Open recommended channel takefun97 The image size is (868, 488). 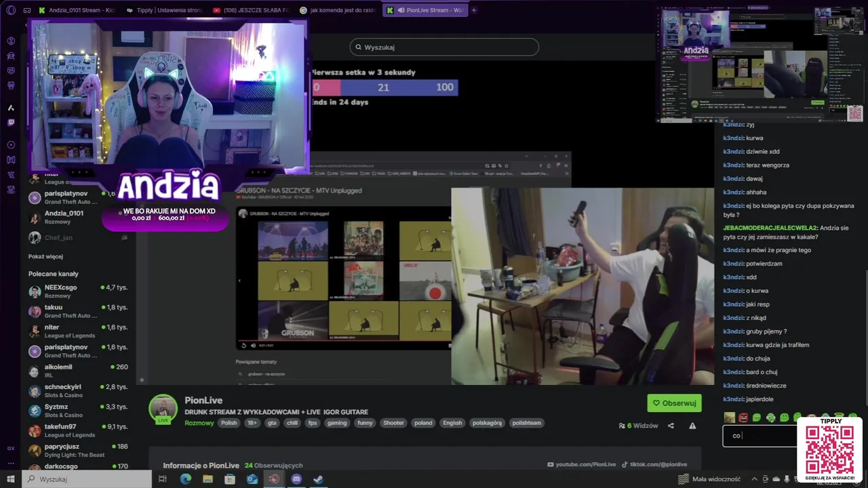tap(79, 430)
